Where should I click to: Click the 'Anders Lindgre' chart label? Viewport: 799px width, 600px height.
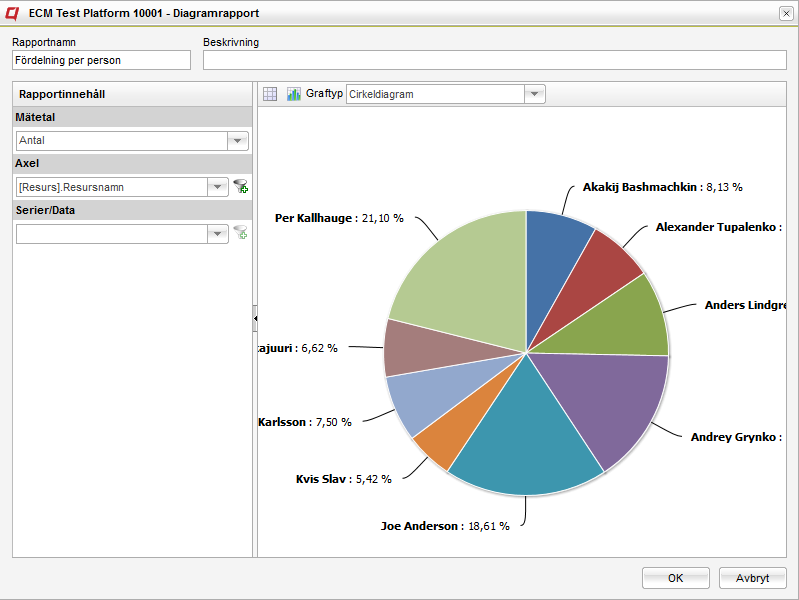(x=745, y=305)
